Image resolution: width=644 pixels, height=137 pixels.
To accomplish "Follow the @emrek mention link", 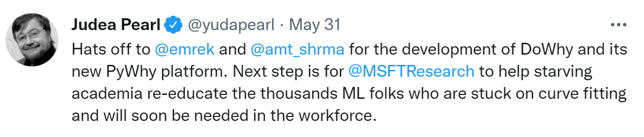I will point(185,49).
